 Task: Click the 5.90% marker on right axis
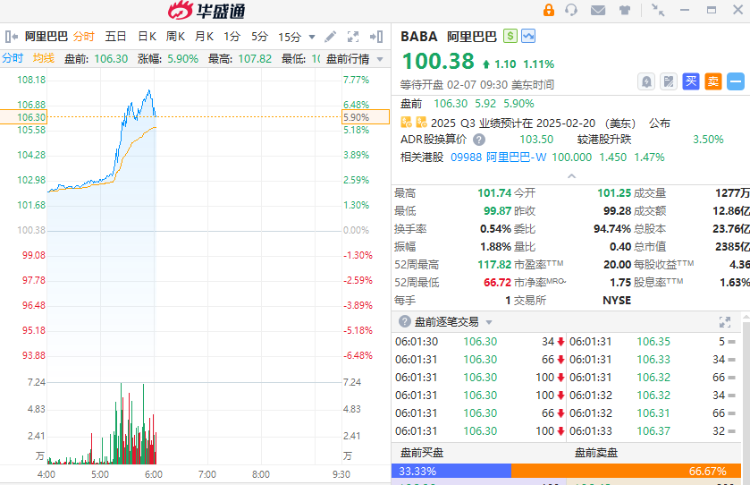365,117
